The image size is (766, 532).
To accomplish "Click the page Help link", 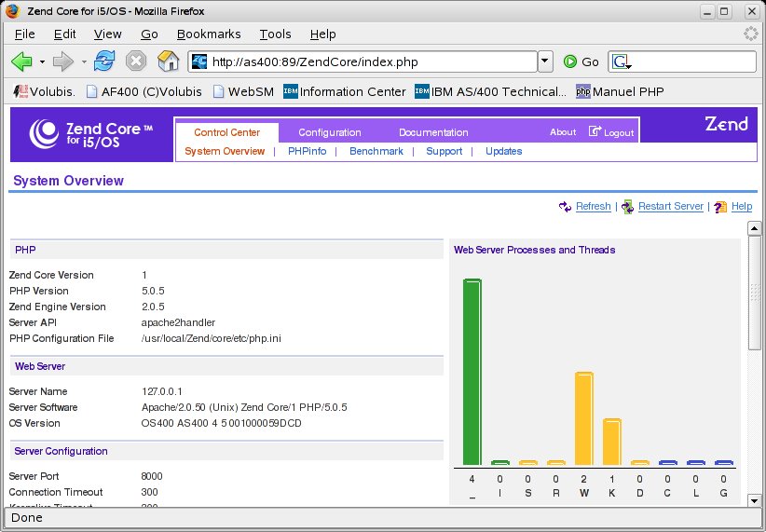I will tap(742, 207).
